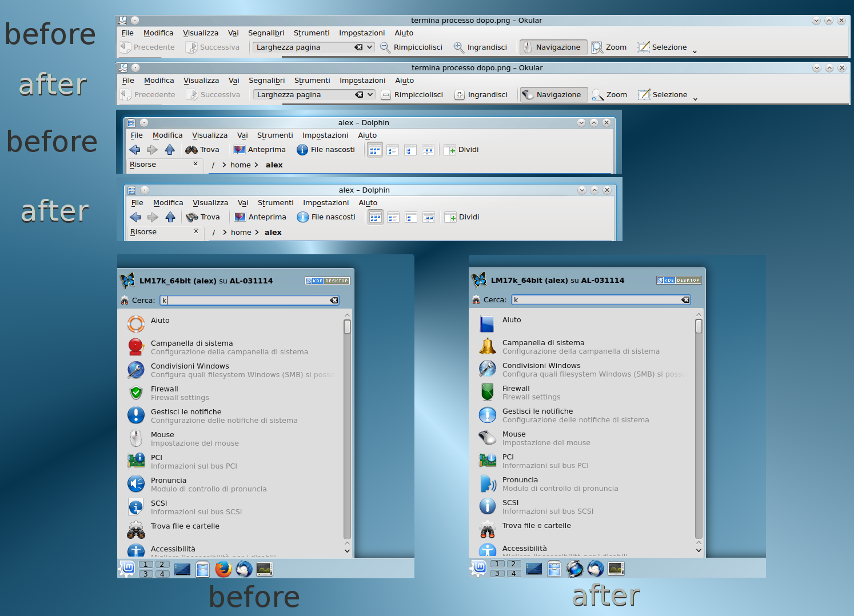Select details view mode in the 'after' Dolphin toolbar
Viewport: 854px width, 616px height.
point(393,218)
